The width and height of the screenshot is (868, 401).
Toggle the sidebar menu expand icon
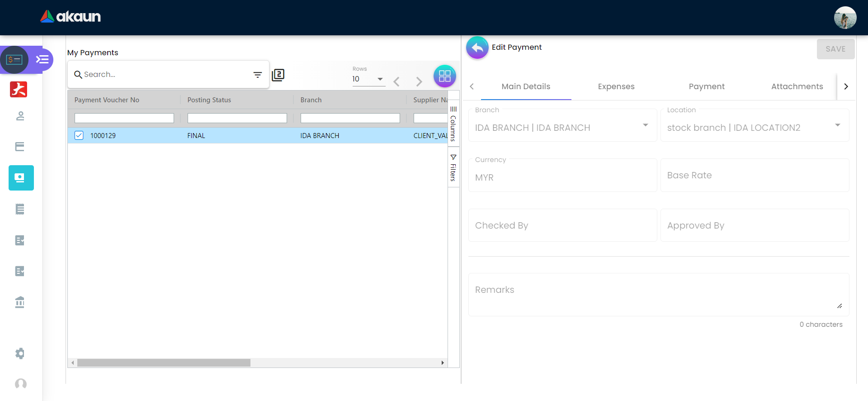(x=42, y=60)
